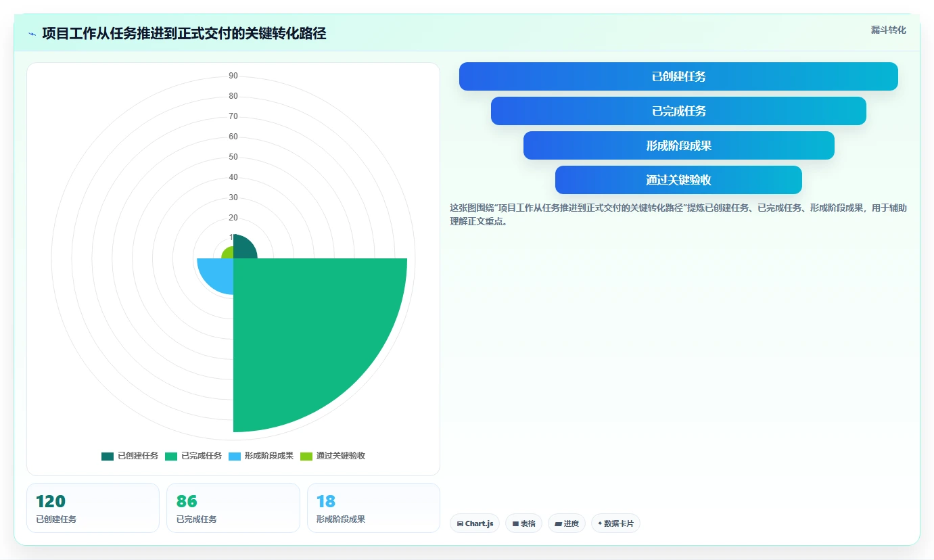Click the small lime 通过关键验收 chart segment

228,253
